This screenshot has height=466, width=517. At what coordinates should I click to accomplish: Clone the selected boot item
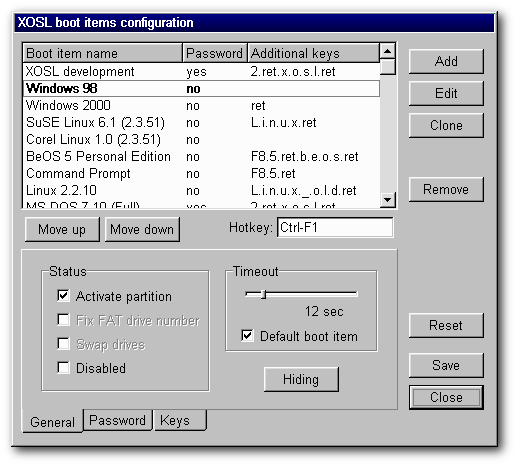[x=446, y=125]
